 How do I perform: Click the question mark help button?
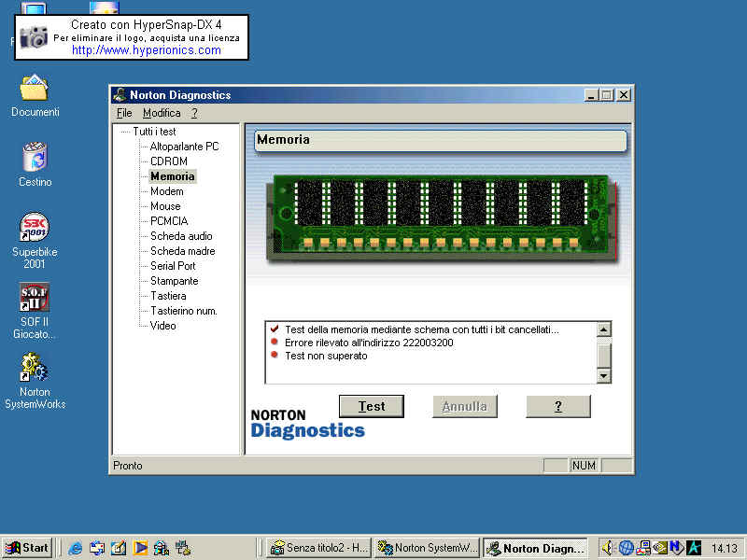pyautogui.click(x=557, y=406)
